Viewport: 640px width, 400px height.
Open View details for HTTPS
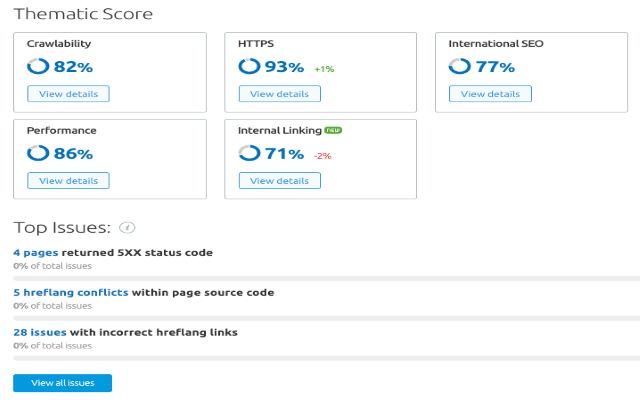pos(279,94)
